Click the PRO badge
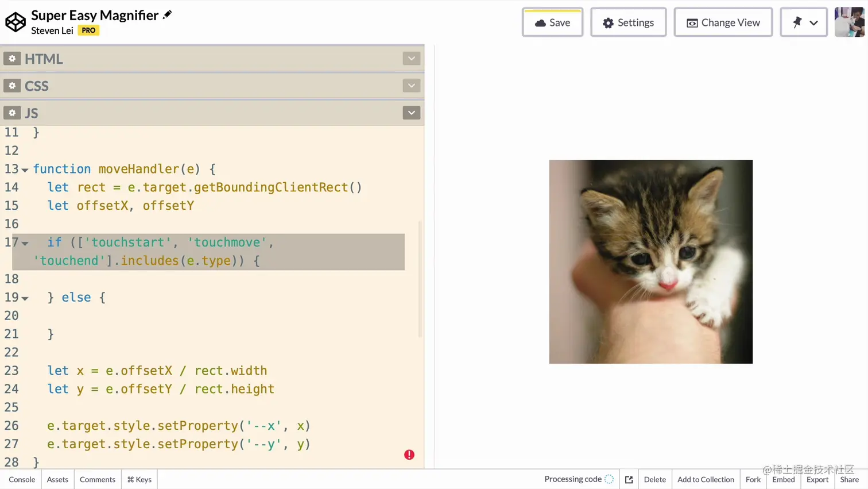 (88, 30)
